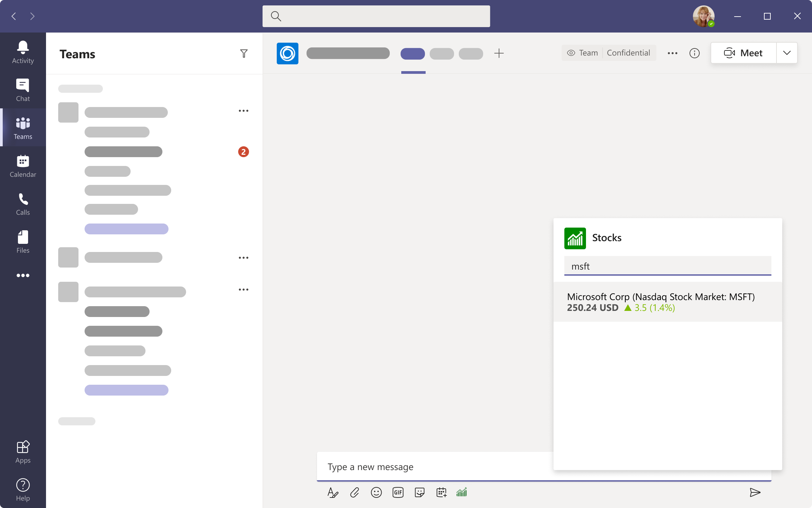The width and height of the screenshot is (812, 508).
Task: Open the Activity feed
Action: coord(23,52)
